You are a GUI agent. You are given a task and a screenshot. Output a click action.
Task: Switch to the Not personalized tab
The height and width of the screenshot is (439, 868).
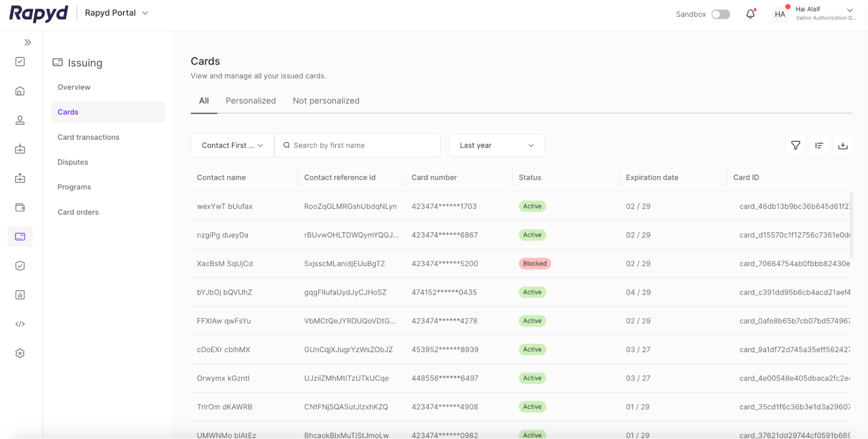pos(326,100)
